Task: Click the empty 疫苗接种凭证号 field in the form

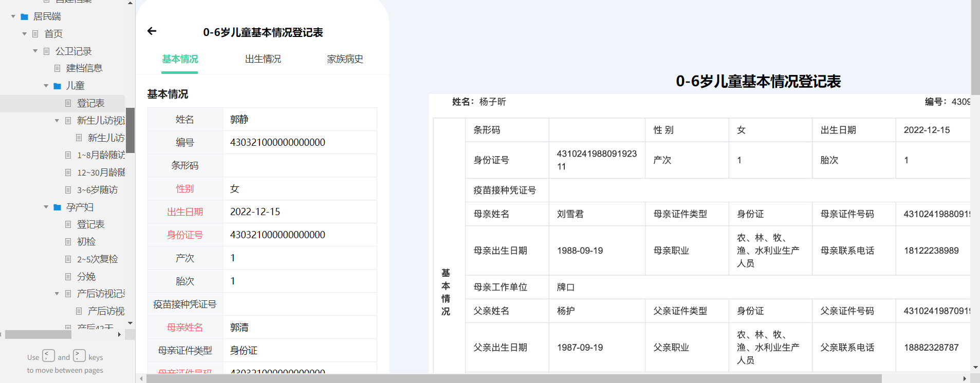Action: 300,304
